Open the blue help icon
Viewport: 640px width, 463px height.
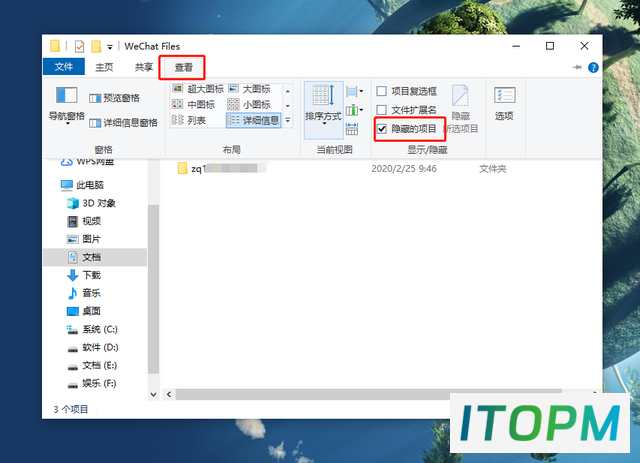[x=593, y=68]
